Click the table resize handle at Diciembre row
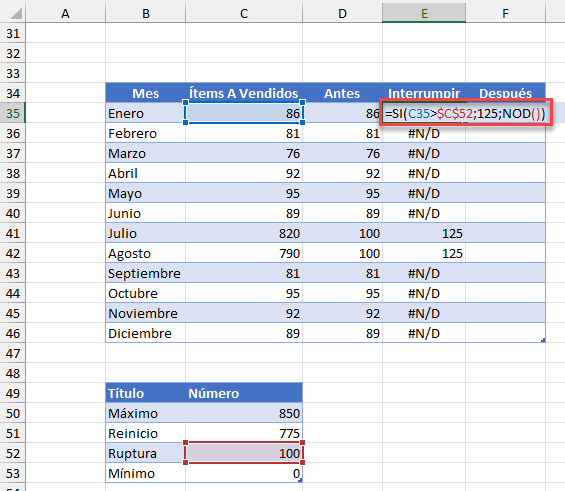Image resolution: width=565 pixels, height=491 pixels. [x=543, y=340]
